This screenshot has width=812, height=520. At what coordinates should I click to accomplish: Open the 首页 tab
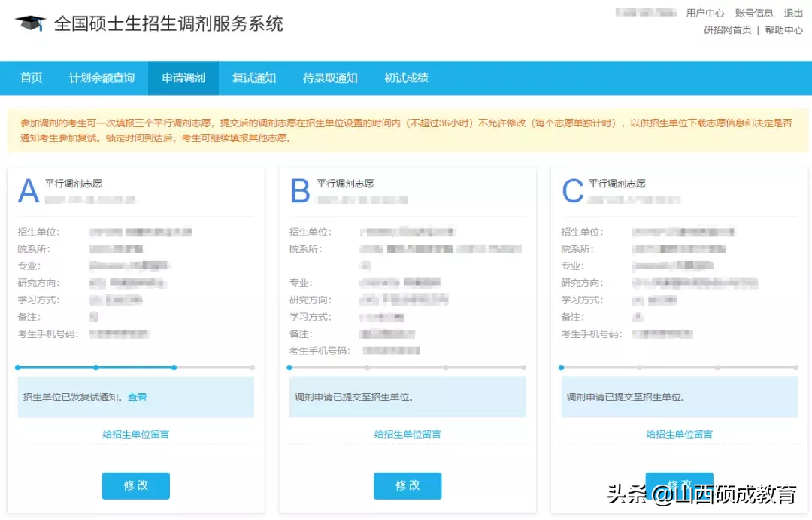click(x=32, y=78)
